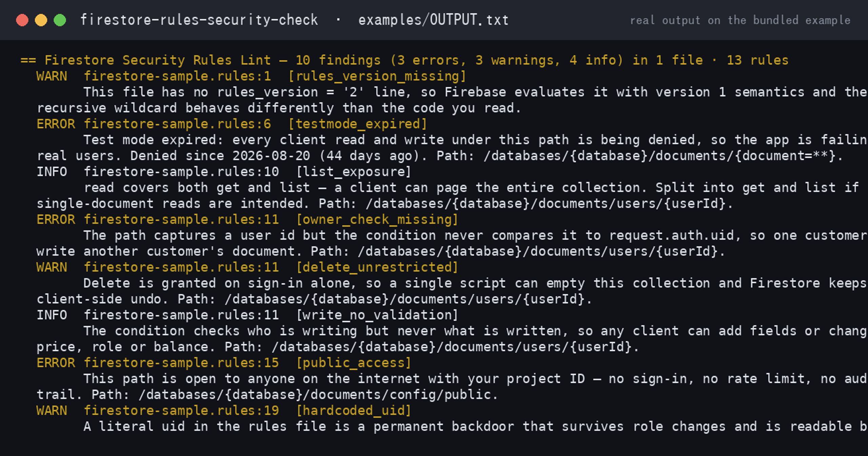Click the INFO label for list_exposure
The height and width of the screenshot is (456, 868).
[52, 172]
